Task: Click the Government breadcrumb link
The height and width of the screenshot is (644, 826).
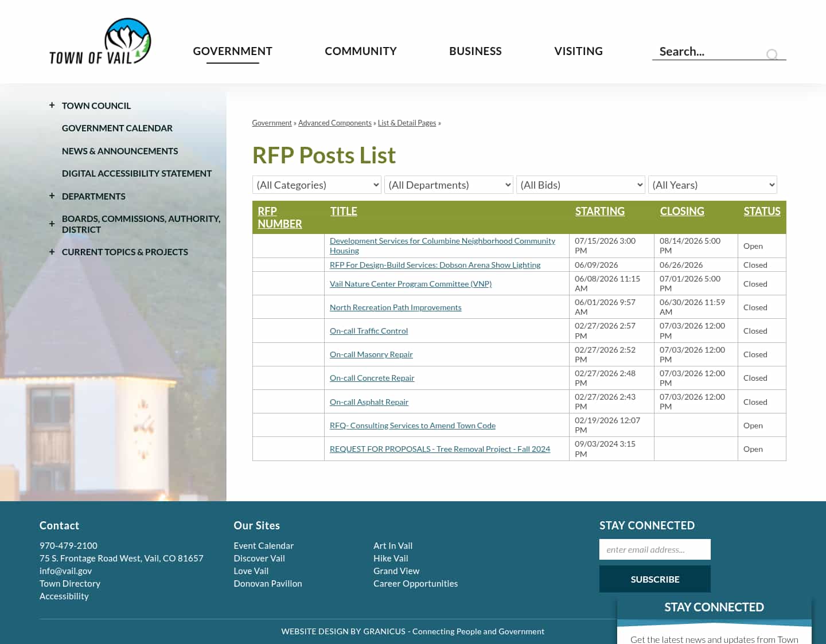Action: pos(272,123)
